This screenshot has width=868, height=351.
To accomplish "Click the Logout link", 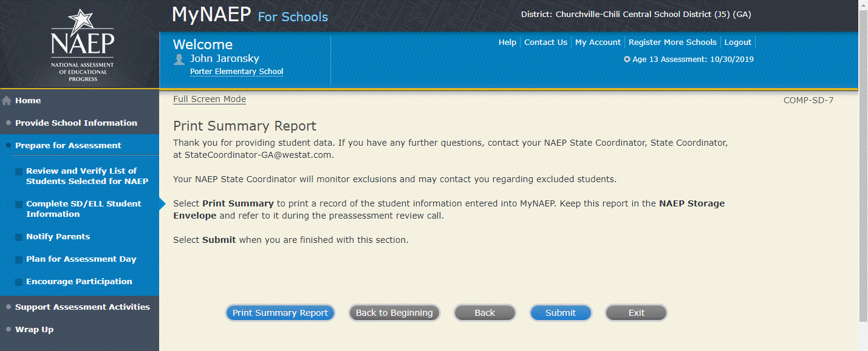I will (x=738, y=43).
